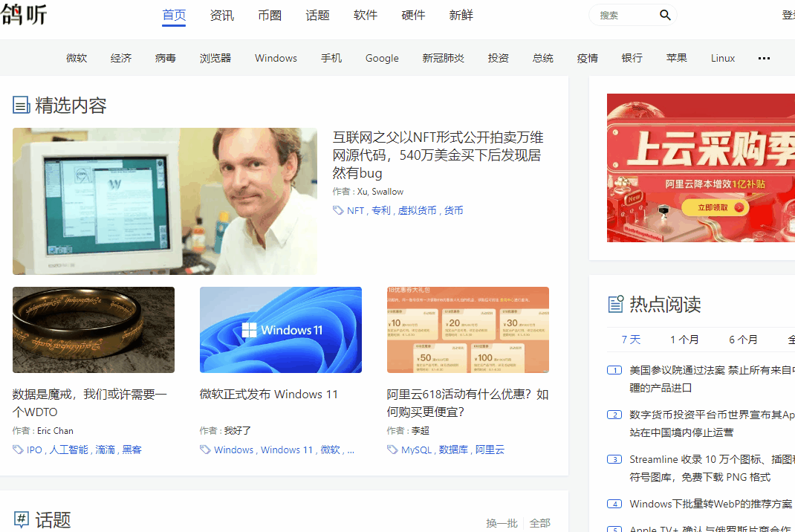Click the 精选内容 section document icon
Screen dimensions: 795x532
21,105
